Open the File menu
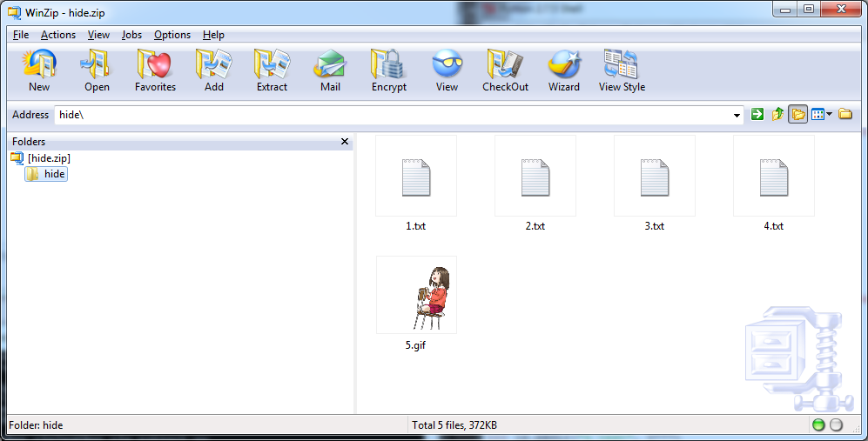This screenshot has width=868, height=441. (21, 35)
